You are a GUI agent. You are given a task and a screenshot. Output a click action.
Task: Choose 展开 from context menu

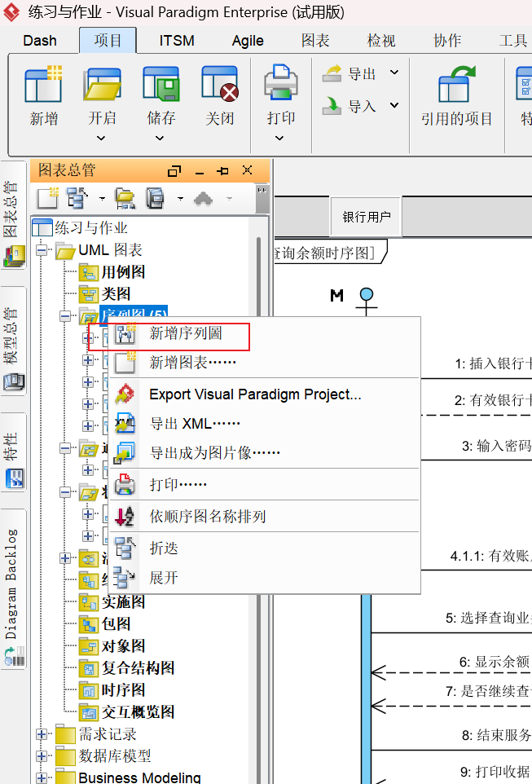264,578
